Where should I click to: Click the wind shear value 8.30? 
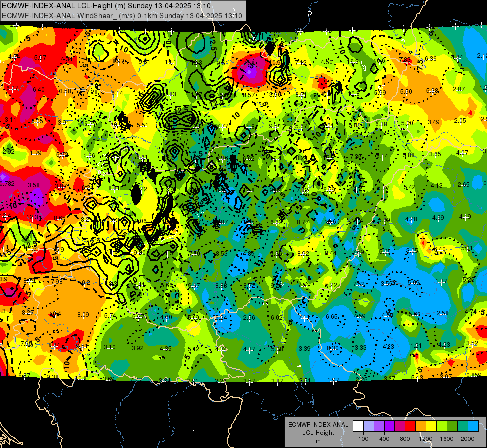[332, 348]
